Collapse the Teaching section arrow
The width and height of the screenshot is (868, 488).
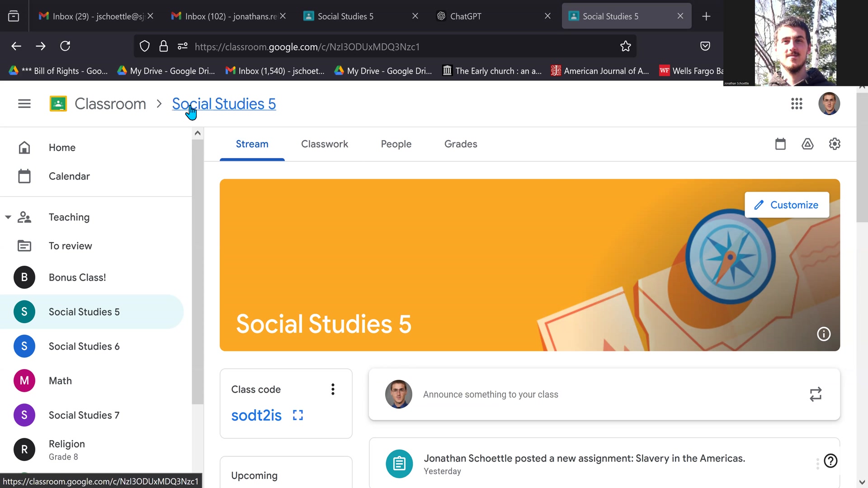tap(8, 217)
